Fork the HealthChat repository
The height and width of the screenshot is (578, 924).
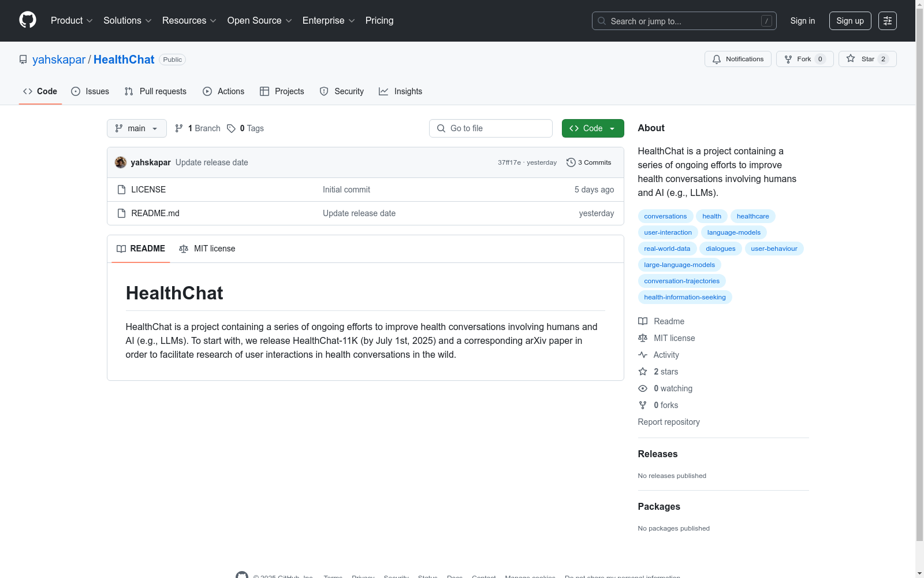pos(805,59)
